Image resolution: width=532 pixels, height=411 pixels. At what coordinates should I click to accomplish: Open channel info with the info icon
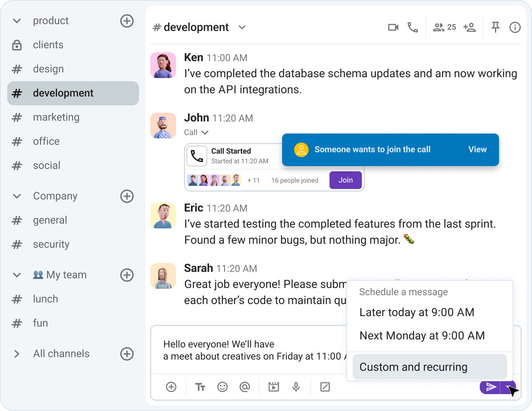[x=515, y=27]
